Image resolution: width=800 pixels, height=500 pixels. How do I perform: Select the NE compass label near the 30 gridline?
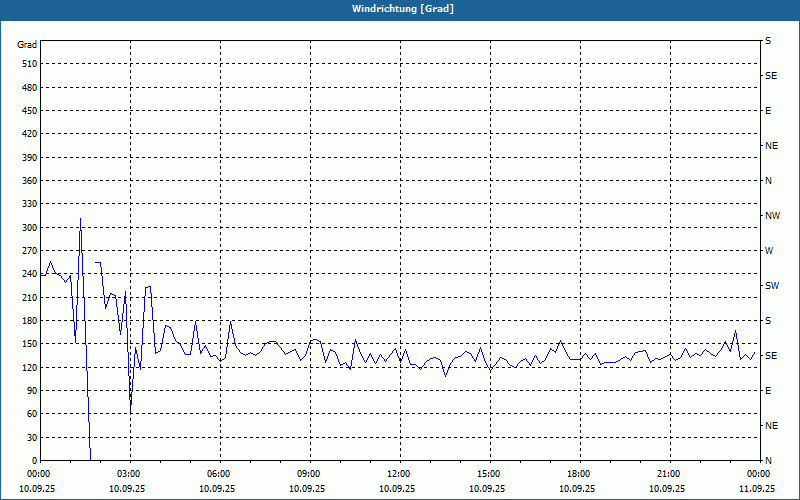pos(771,426)
